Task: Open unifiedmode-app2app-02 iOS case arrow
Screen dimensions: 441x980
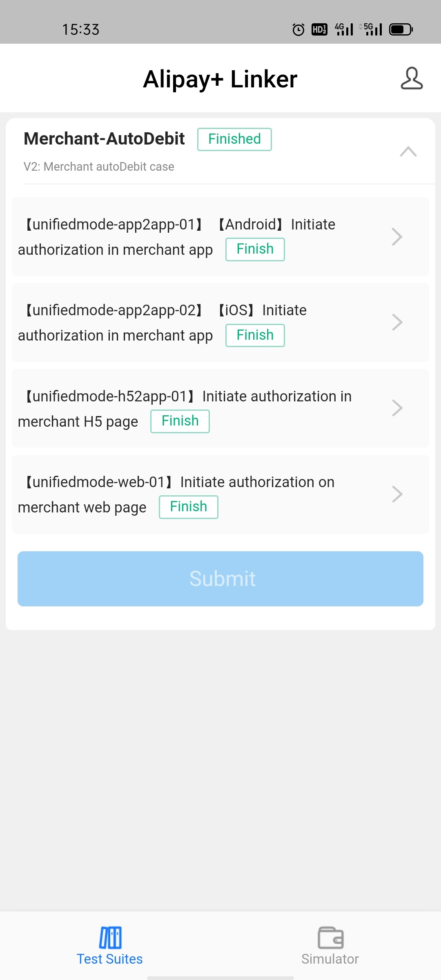Action: tap(397, 322)
